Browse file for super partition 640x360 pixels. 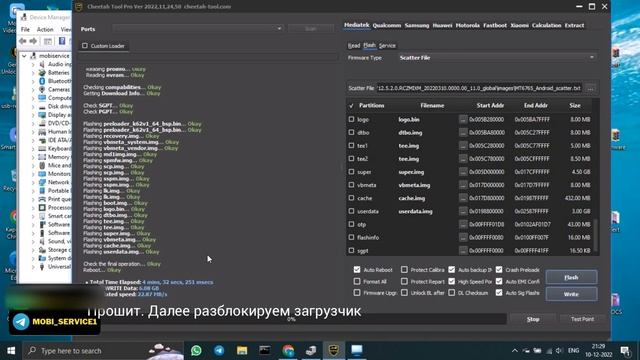(x=463, y=172)
